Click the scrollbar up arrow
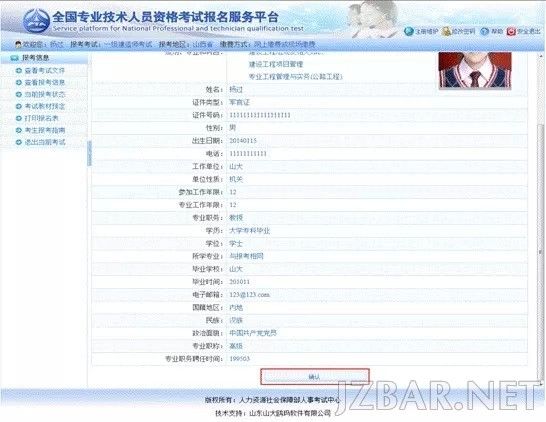The width and height of the screenshot is (546, 422). pos(541,56)
